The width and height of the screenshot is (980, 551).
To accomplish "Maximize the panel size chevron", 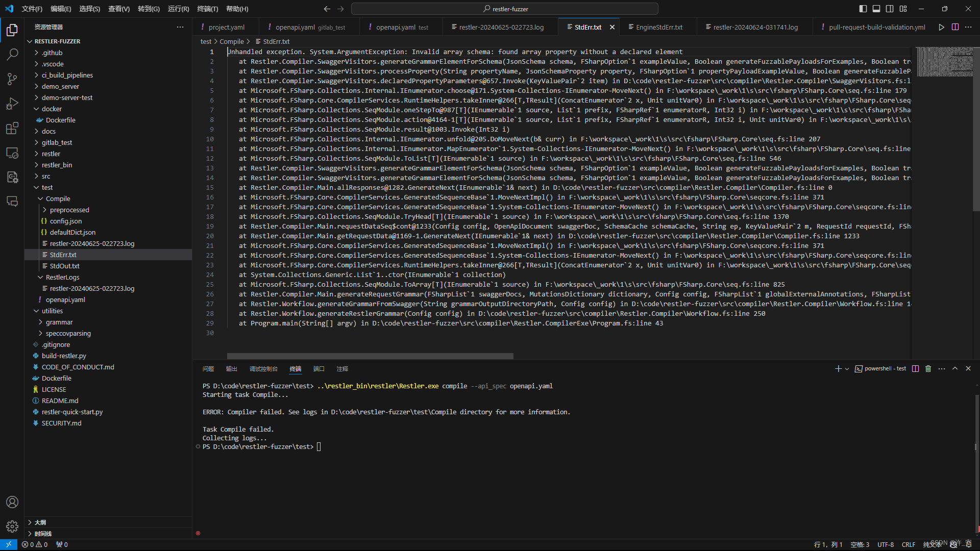I will [x=955, y=368].
